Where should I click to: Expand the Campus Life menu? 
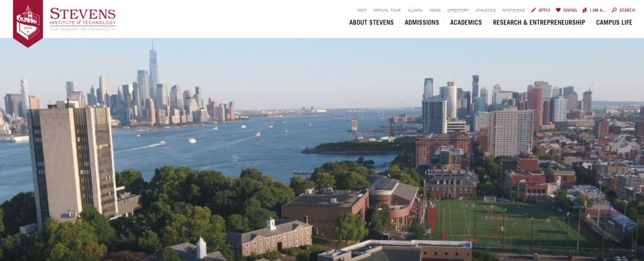pyautogui.click(x=614, y=23)
